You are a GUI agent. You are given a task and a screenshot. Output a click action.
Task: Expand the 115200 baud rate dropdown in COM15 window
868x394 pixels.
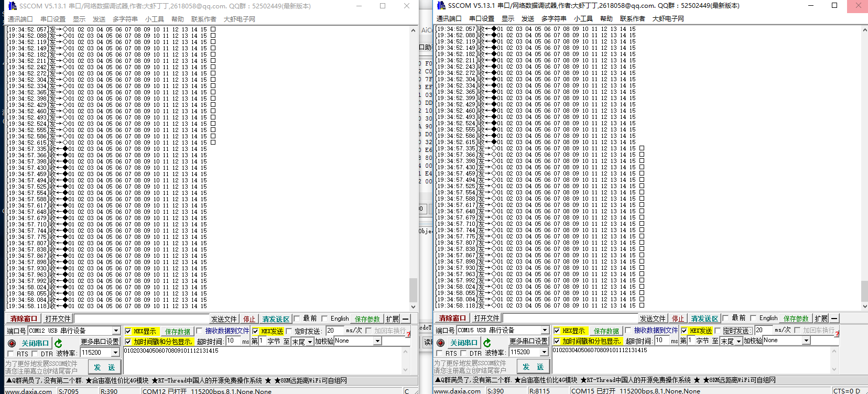click(544, 353)
